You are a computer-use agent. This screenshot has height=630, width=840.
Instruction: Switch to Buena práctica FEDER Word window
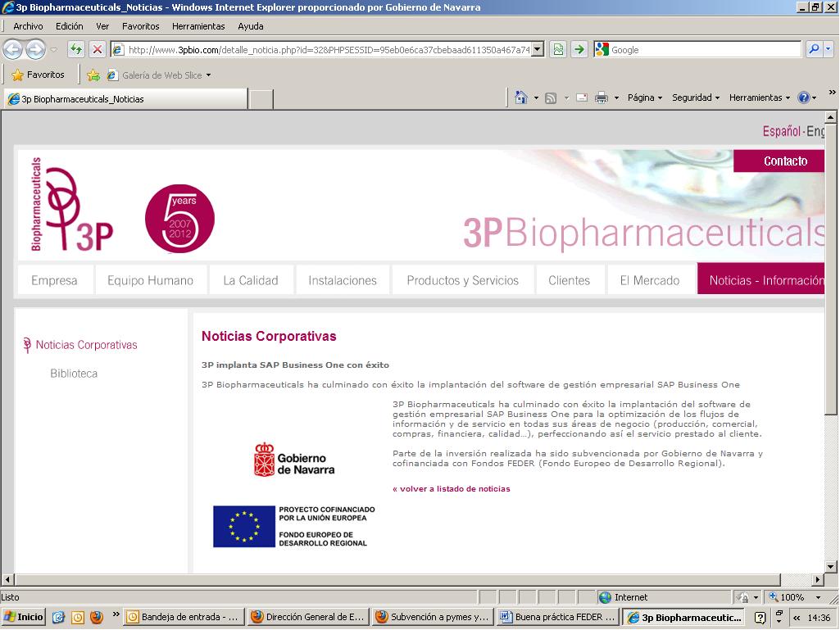click(559, 617)
